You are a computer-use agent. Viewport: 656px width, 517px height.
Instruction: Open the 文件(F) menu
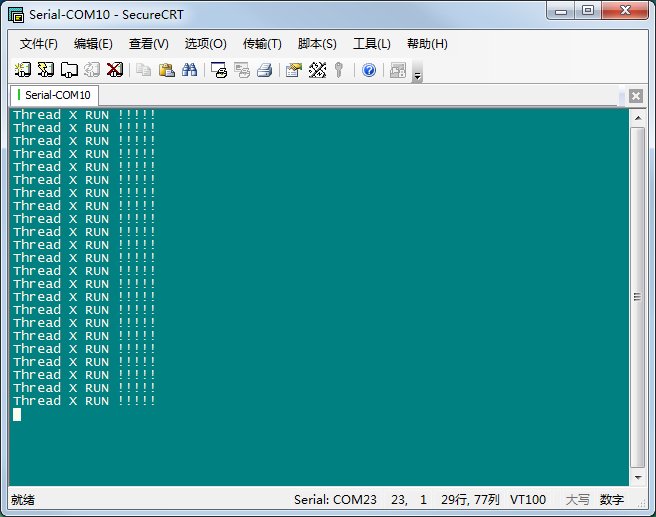pos(38,44)
